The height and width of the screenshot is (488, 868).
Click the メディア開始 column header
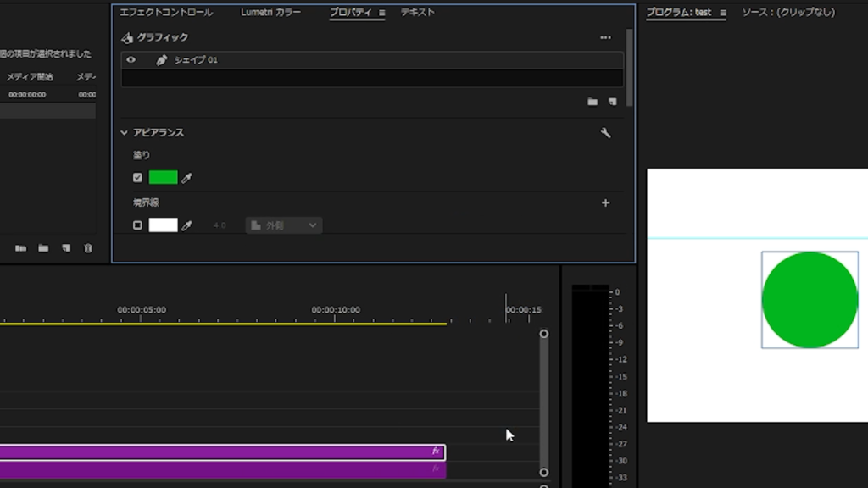coord(30,77)
